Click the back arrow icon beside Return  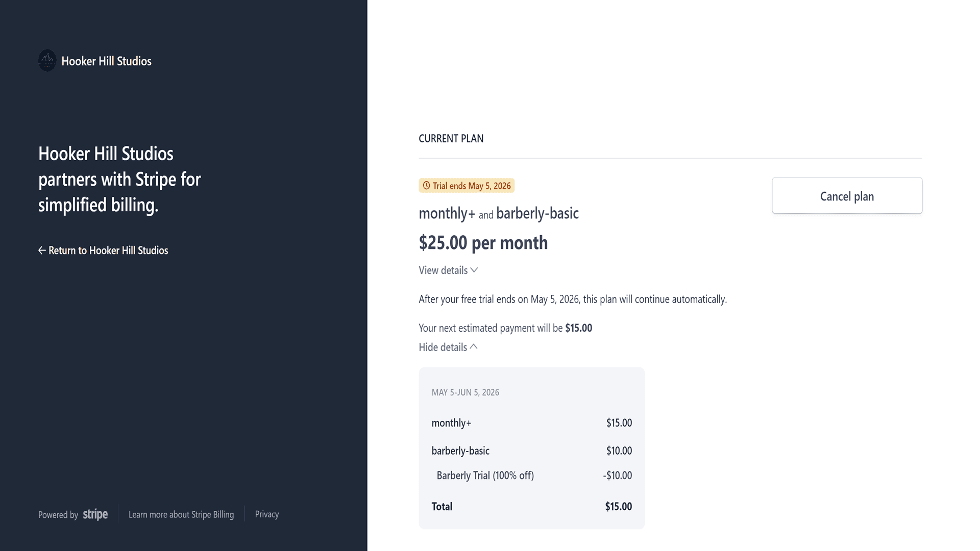[42, 251]
